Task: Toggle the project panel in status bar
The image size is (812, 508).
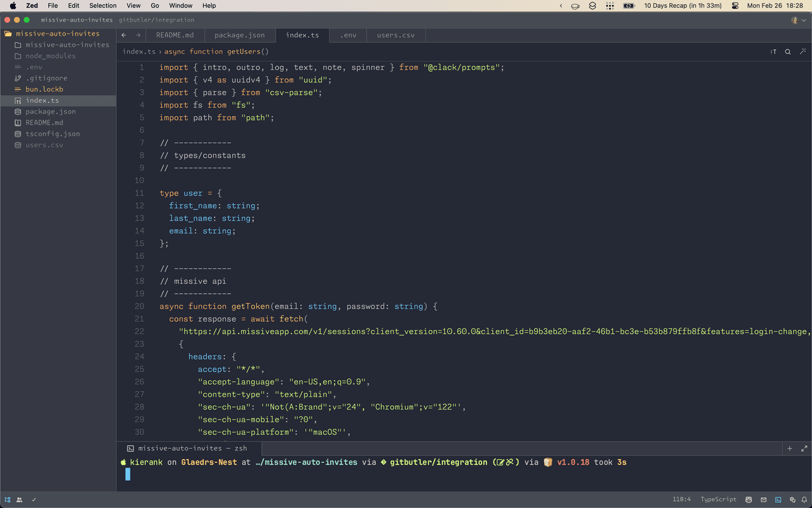Action: click(8, 500)
